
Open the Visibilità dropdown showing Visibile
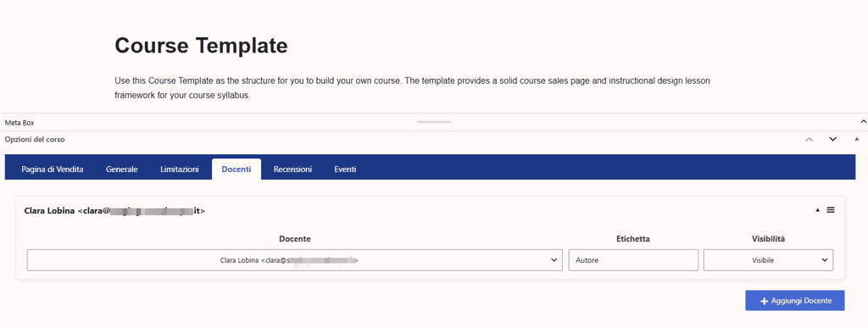[768, 260]
